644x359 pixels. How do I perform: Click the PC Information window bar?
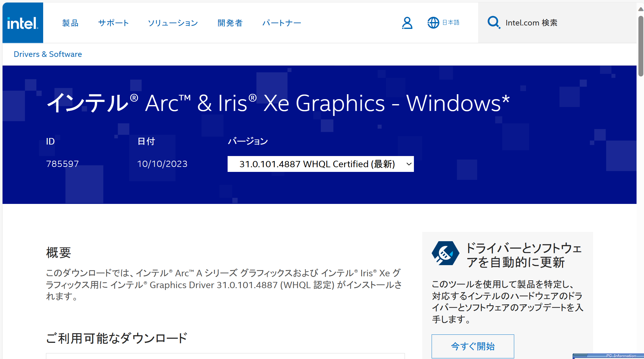pyautogui.click(x=608, y=356)
